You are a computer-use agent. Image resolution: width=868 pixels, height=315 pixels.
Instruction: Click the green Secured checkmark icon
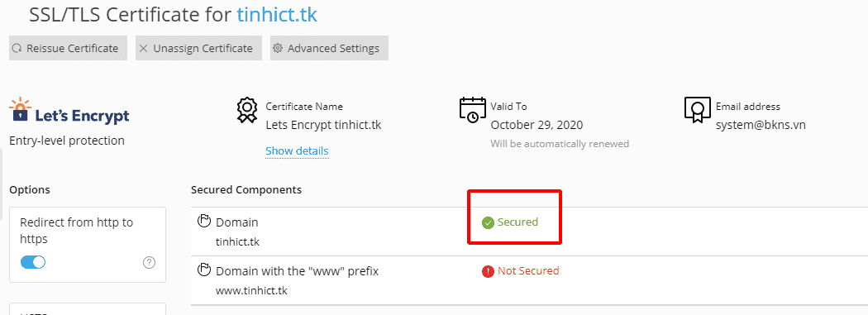coord(488,222)
